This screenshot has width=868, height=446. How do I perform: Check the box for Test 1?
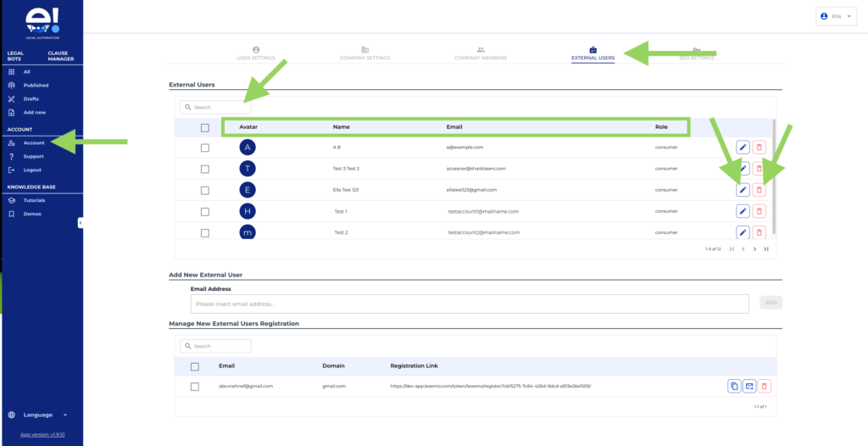[205, 212]
